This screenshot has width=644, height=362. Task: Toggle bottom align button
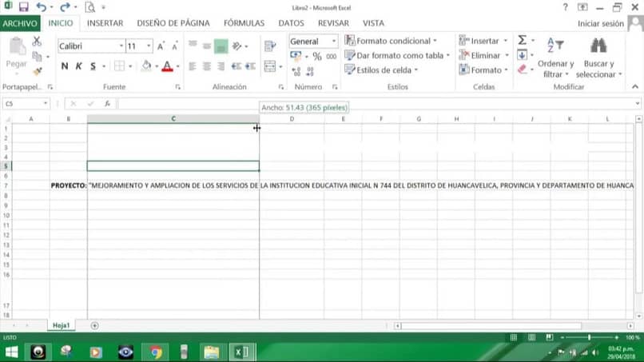[221, 46]
